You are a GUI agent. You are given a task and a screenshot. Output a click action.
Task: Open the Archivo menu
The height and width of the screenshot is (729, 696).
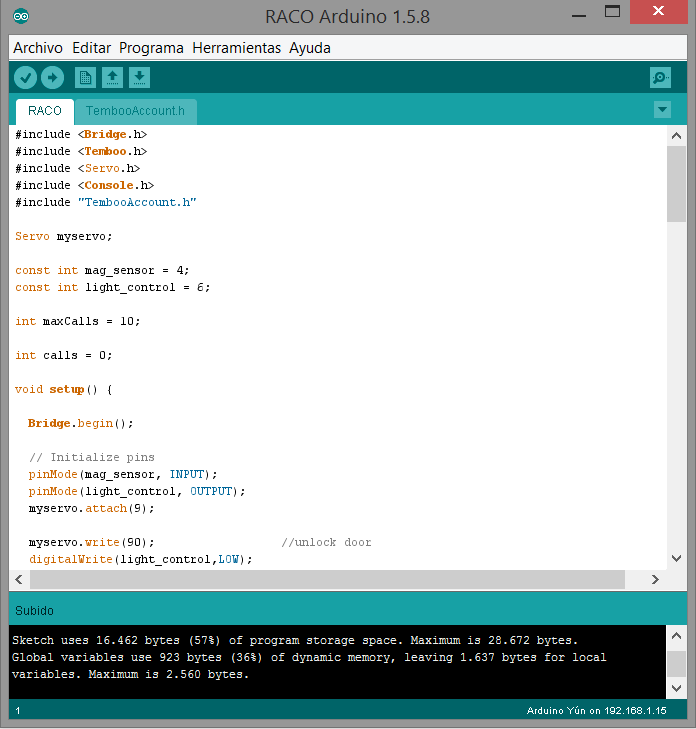(x=38, y=48)
